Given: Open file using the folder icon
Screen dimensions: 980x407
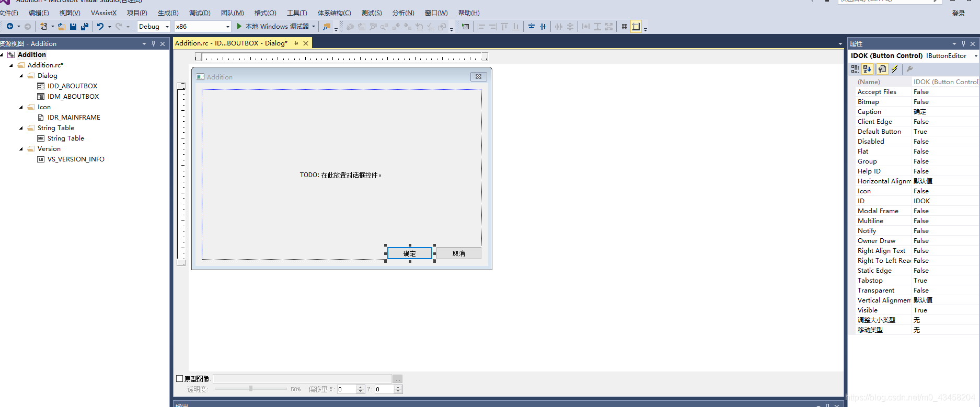Looking at the screenshot, I should (x=62, y=26).
